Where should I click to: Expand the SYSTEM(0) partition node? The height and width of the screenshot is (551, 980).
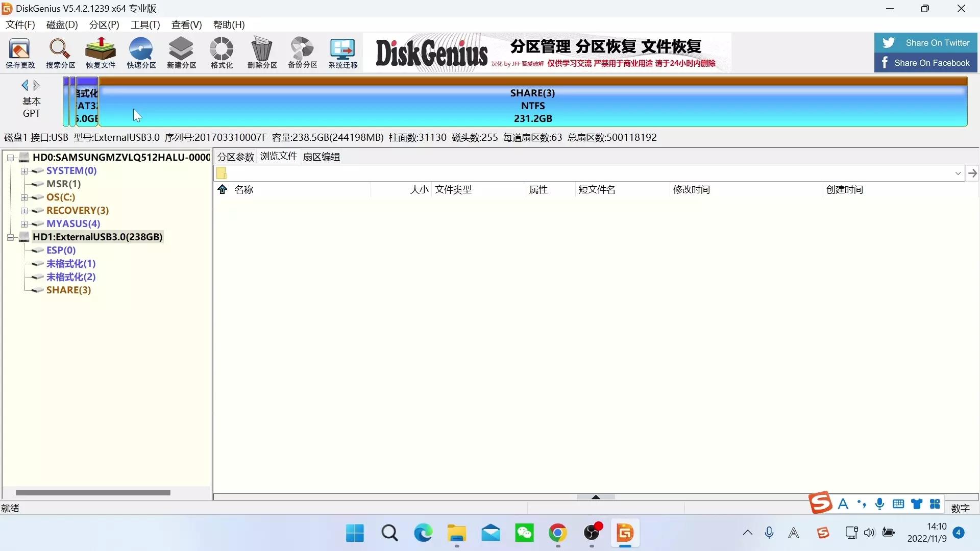point(24,171)
